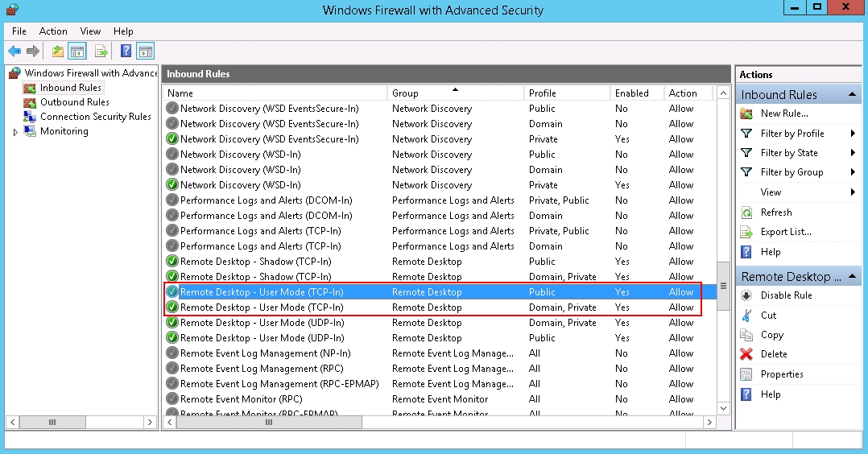
Task: Click the Cut scissors icon
Action: tap(746, 316)
